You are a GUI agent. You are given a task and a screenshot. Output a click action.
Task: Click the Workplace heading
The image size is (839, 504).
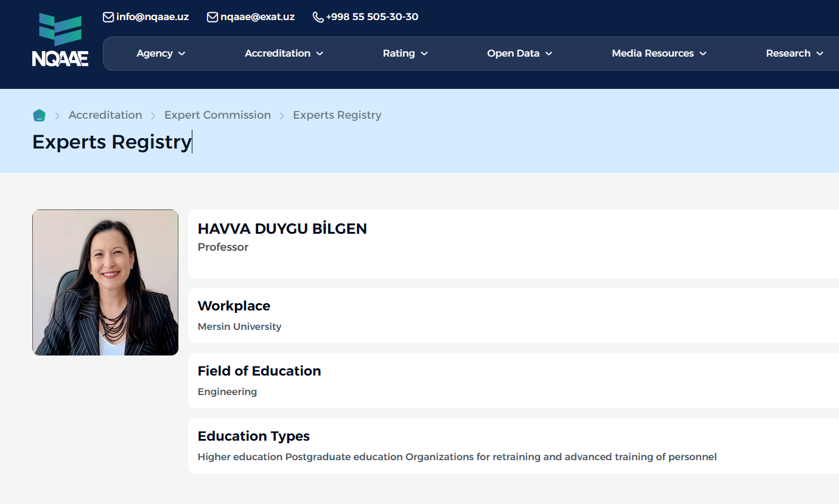point(234,306)
